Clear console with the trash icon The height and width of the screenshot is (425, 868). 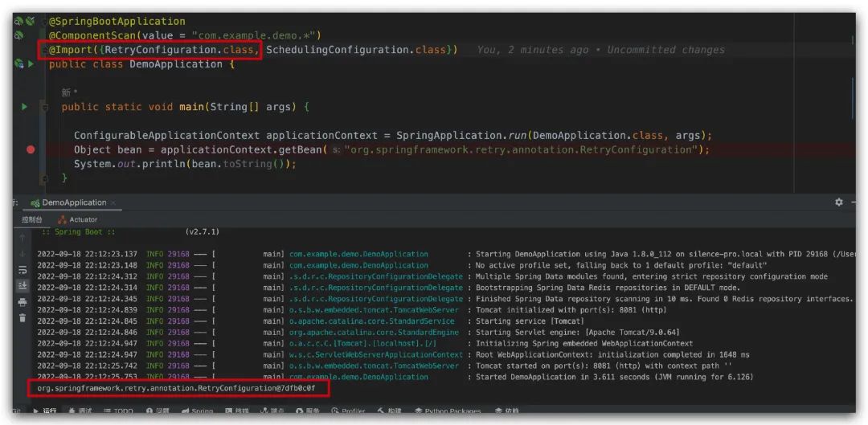(x=23, y=318)
